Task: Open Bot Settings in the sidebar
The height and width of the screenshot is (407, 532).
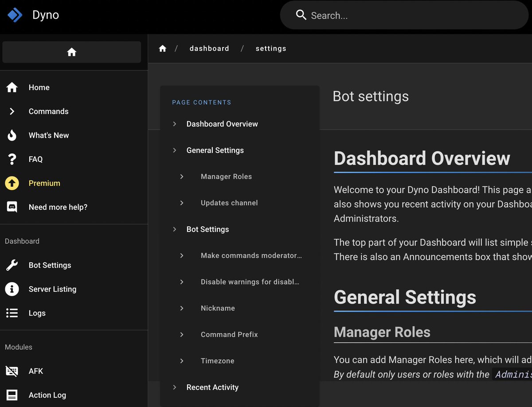Action: click(50, 265)
